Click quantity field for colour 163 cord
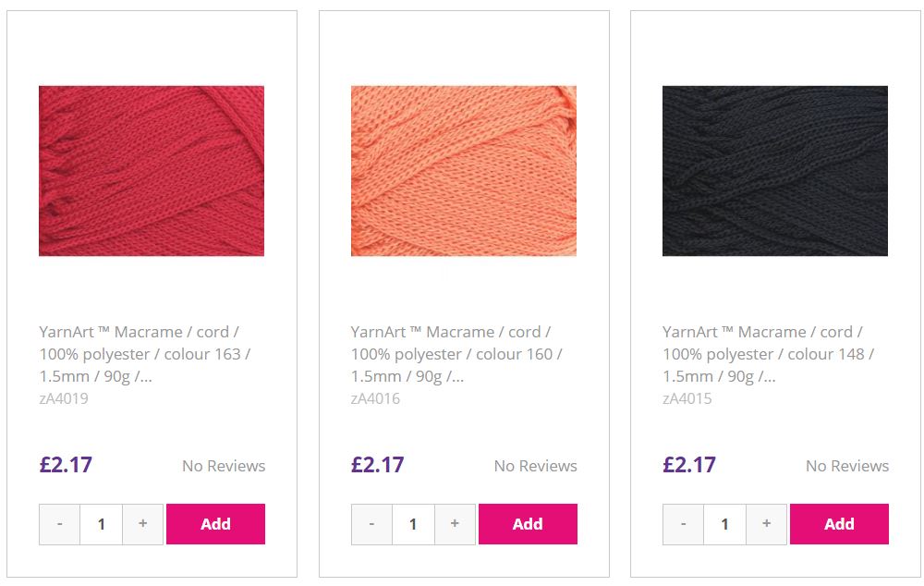This screenshot has height=586, width=924. pos(102,524)
